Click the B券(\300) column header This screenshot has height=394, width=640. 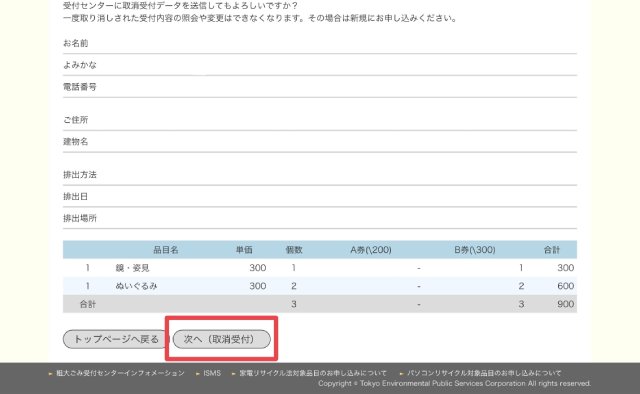click(x=475, y=250)
